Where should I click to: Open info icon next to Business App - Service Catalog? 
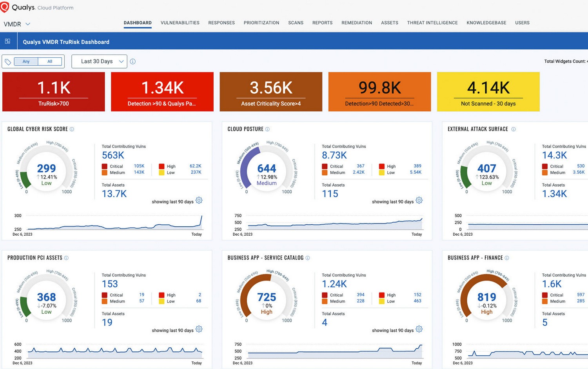[308, 258]
